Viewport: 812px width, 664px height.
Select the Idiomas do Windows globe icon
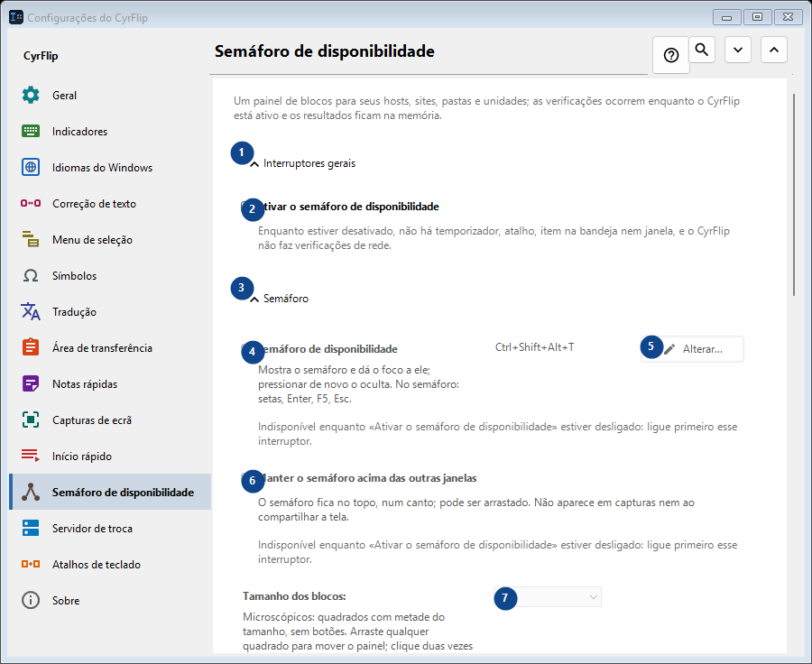pos(31,167)
